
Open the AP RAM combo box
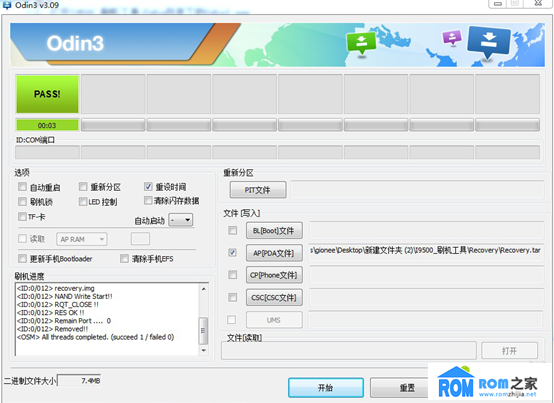point(82,239)
